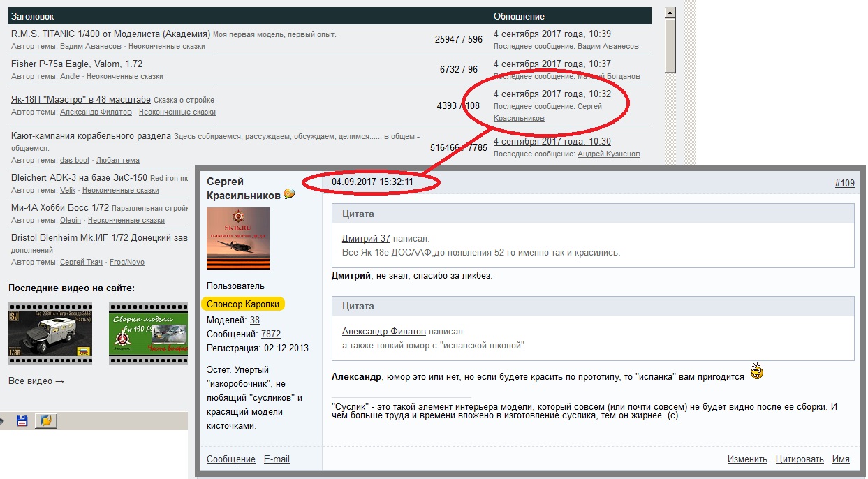Sort the list by Обновление column header
This screenshot has height=479, width=868.
(x=519, y=16)
